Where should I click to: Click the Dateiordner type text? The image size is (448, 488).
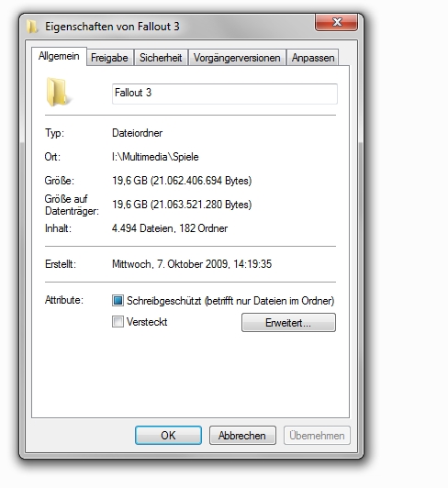point(138,133)
